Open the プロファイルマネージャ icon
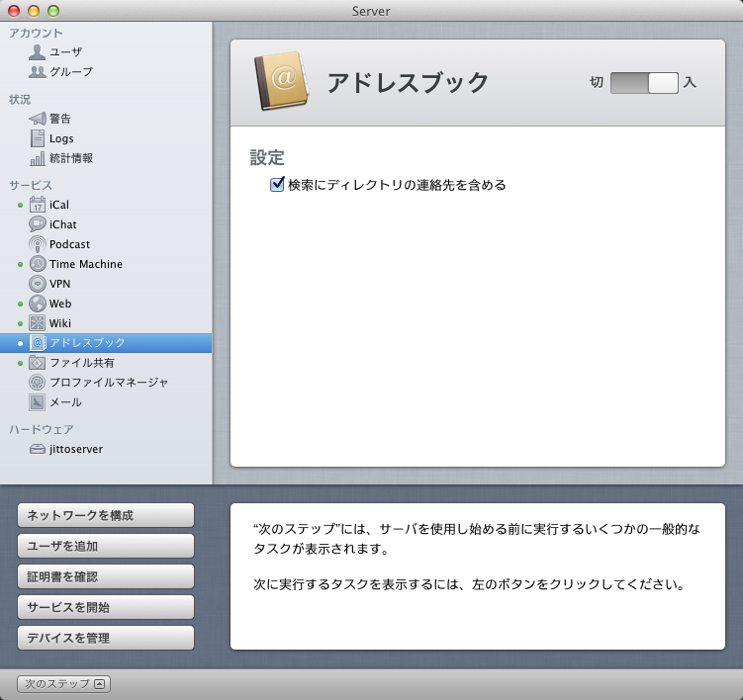This screenshot has width=743, height=700. 37,383
